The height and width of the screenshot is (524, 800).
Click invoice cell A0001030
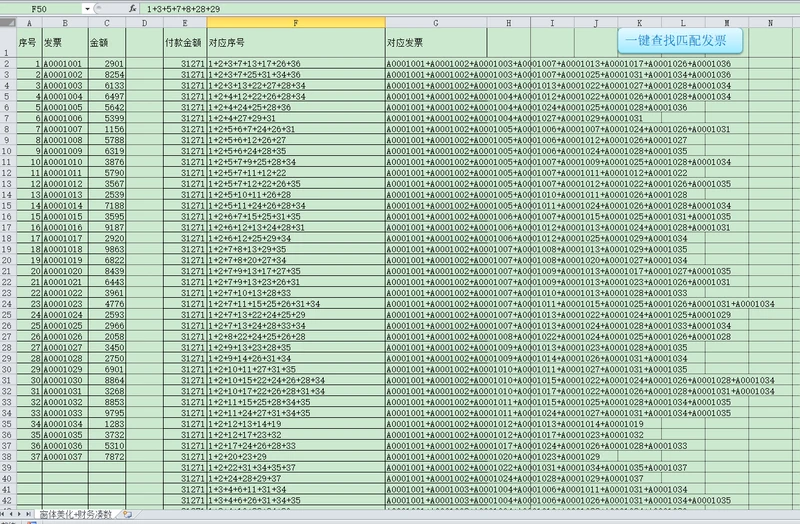[65, 380]
